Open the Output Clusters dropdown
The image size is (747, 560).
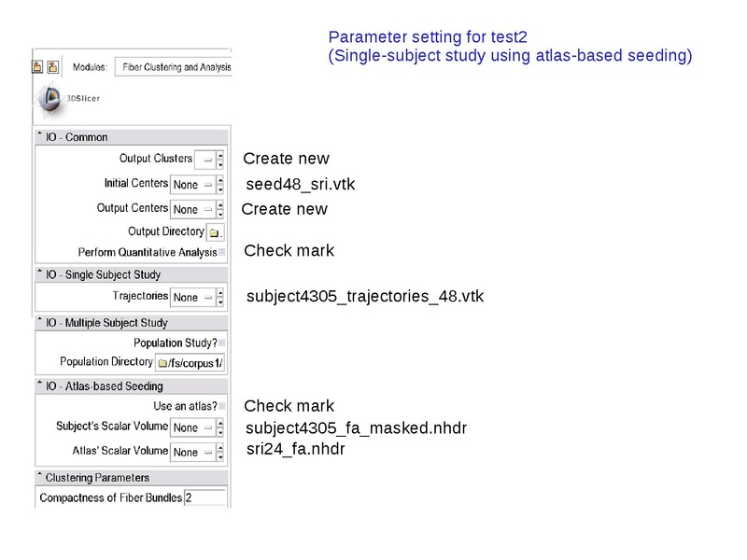tap(206, 161)
